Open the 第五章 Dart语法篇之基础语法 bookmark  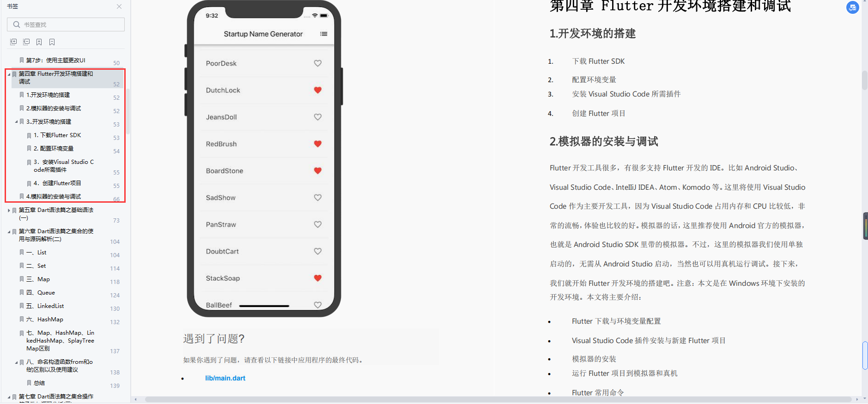coord(56,214)
